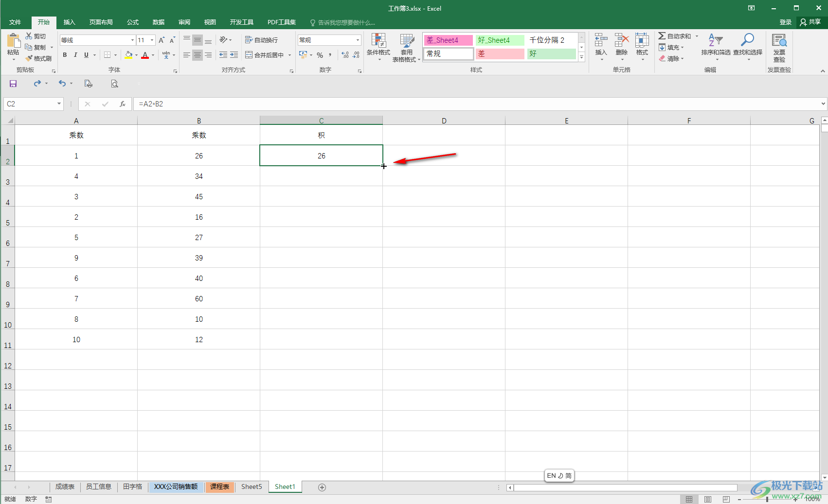
Task: Open the Fill (填充) dropdown
Action: click(671, 48)
